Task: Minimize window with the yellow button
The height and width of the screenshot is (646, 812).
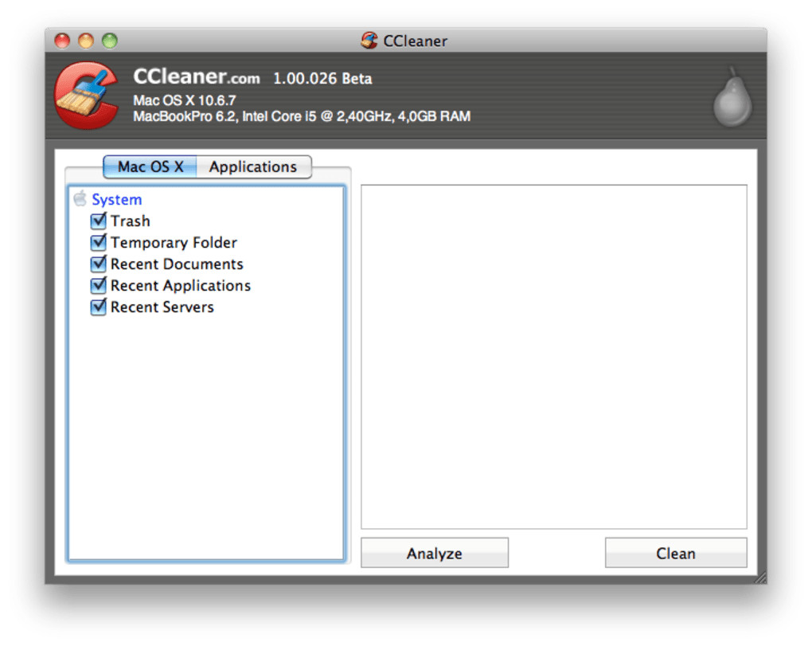Action: pyautogui.click(x=86, y=41)
